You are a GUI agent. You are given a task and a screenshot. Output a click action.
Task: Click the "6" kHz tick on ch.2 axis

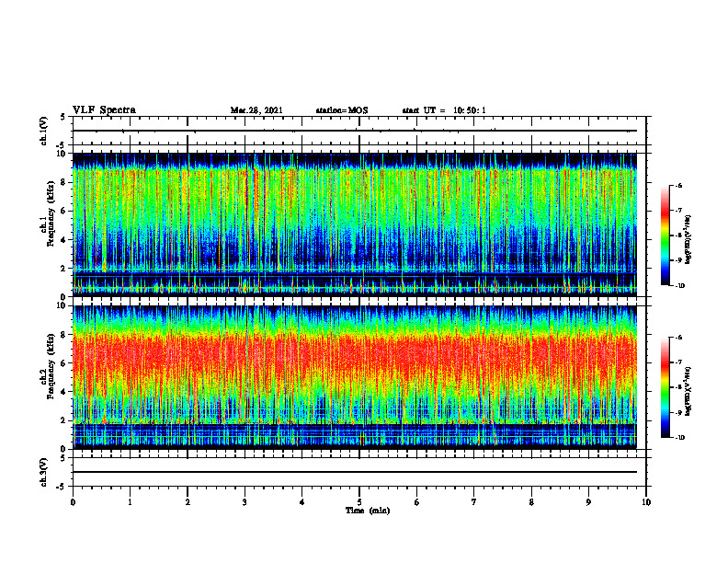point(64,363)
